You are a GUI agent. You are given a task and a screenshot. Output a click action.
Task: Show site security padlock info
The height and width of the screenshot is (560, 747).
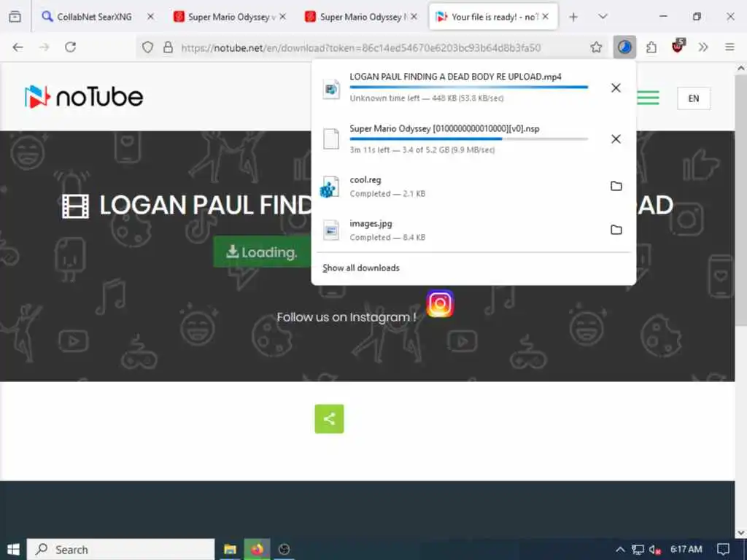(168, 47)
